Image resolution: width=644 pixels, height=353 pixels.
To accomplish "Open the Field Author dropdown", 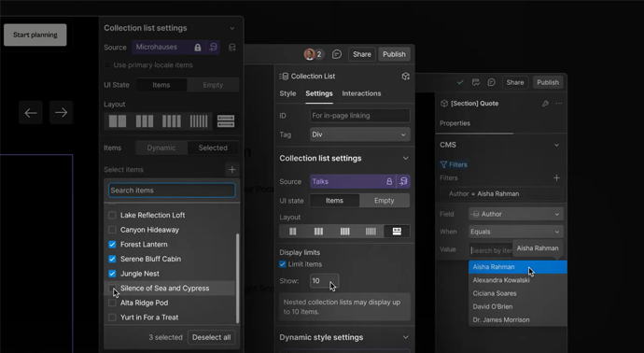I will (516, 214).
